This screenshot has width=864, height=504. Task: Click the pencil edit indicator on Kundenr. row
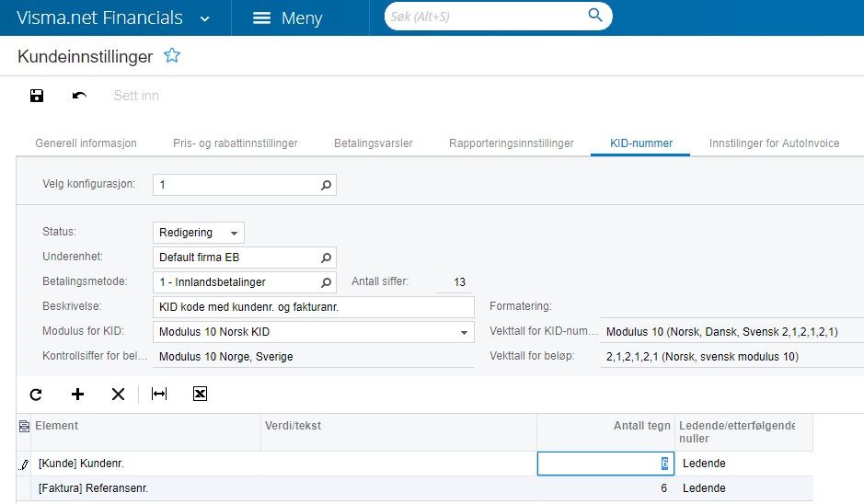pyautogui.click(x=24, y=464)
